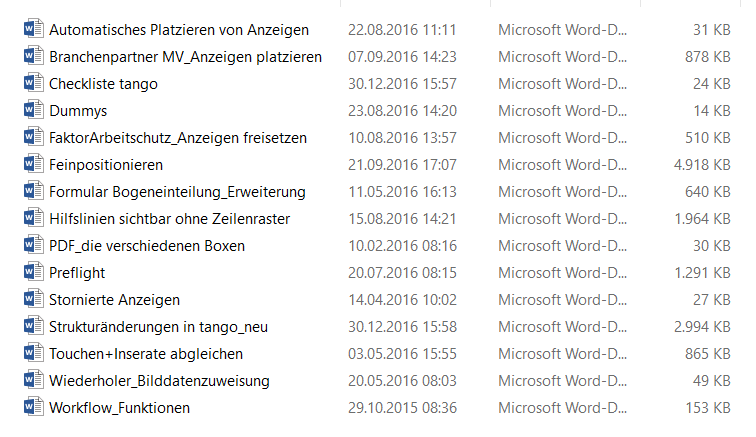Click date 29.10.2015 08:36 entry
The height and width of the screenshot is (437, 756).
point(402,408)
